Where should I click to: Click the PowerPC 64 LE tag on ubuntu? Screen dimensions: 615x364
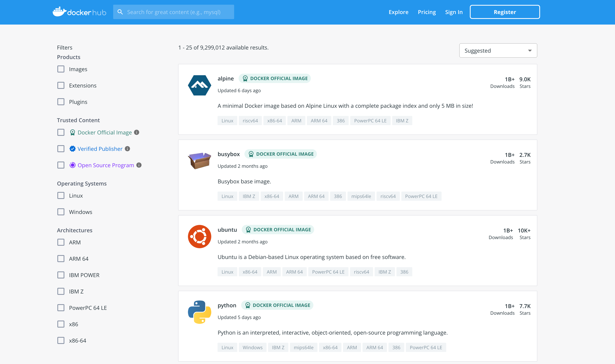pyautogui.click(x=328, y=272)
